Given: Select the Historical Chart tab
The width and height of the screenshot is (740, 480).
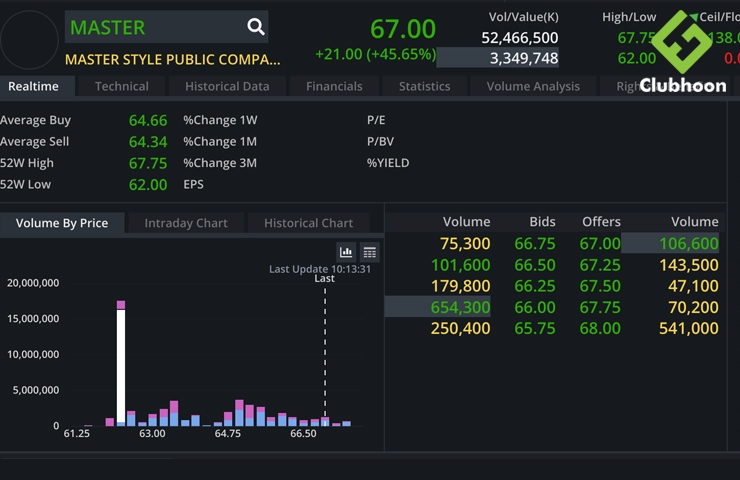Looking at the screenshot, I should pos(308,223).
